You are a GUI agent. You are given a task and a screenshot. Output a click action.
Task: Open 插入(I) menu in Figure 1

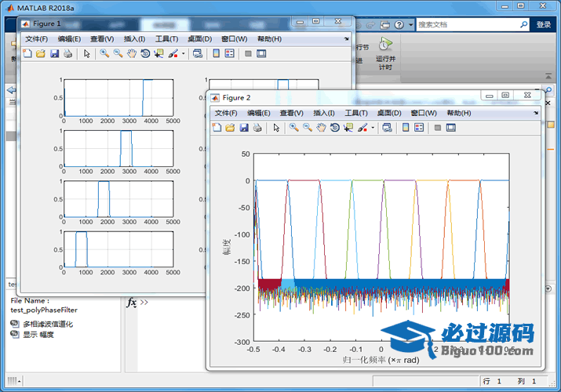click(x=134, y=39)
